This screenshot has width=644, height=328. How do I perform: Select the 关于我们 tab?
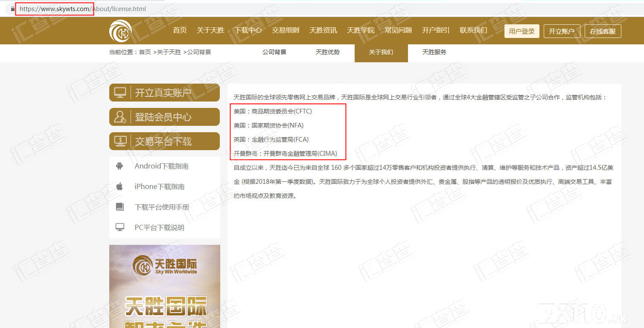[381, 53]
